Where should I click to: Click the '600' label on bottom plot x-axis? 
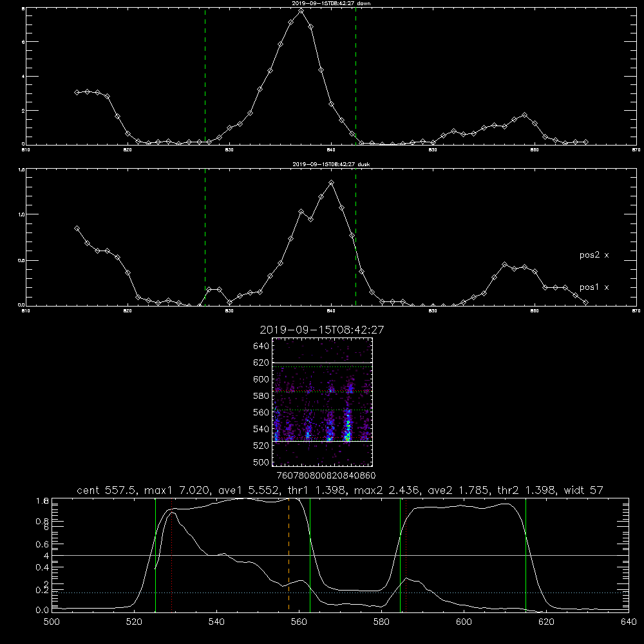pyautogui.click(x=464, y=622)
